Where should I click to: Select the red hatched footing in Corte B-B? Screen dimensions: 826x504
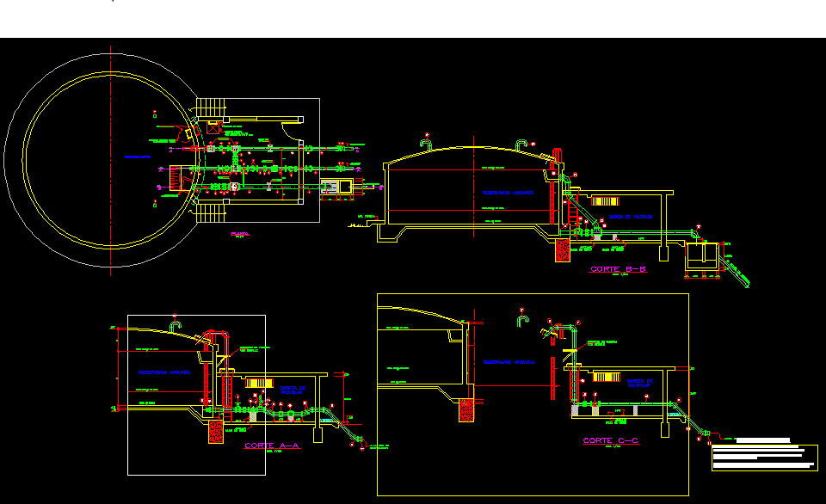pyautogui.click(x=563, y=250)
